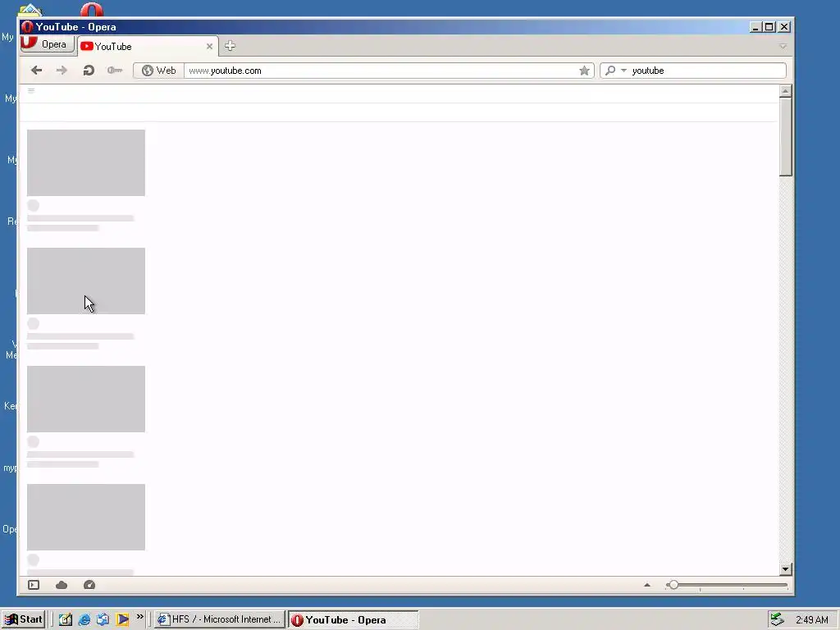Expand quick launch overflow chevron
The image size is (840, 630).
[139, 617]
